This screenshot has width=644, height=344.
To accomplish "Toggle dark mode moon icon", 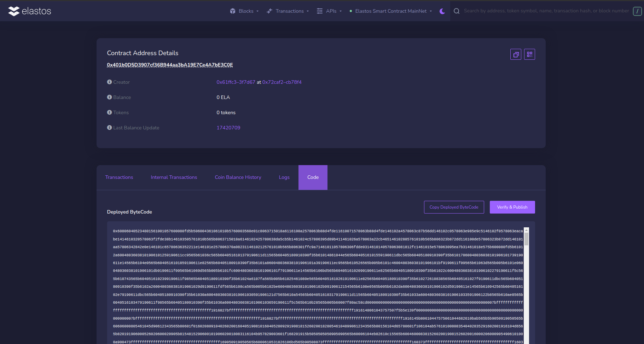I will [x=442, y=11].
